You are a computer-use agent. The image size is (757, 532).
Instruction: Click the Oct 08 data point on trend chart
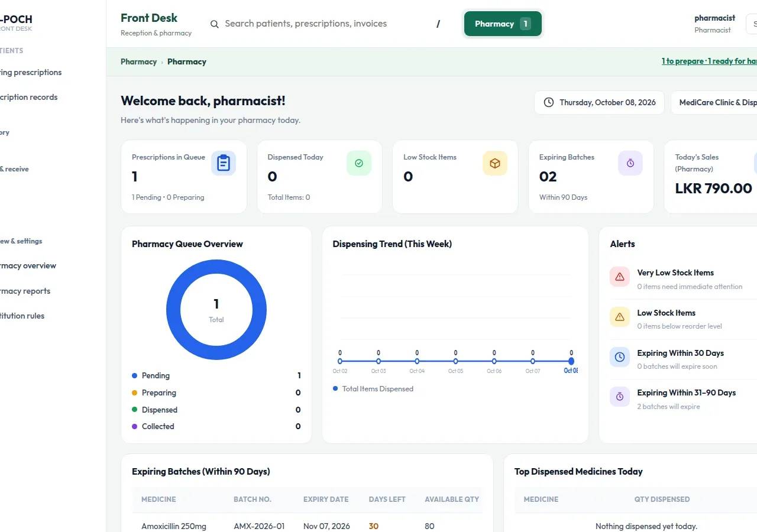tap(571, 361)
